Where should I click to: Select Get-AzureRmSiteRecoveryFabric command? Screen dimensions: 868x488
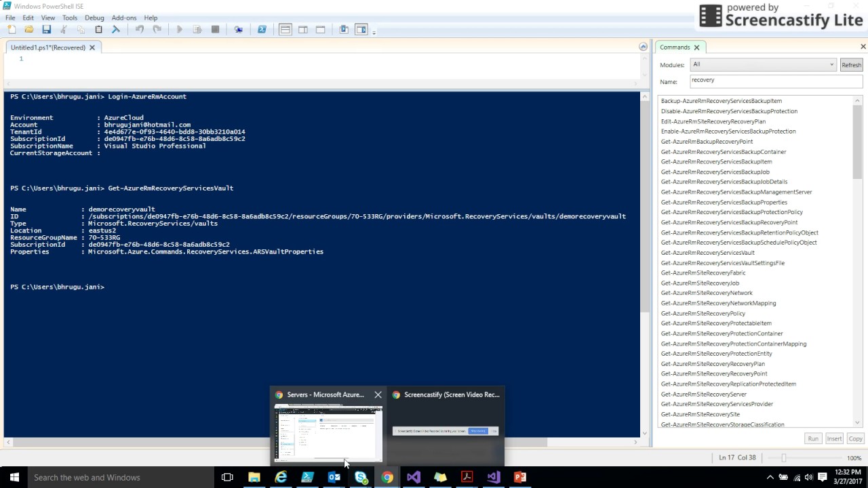[703, 273]
